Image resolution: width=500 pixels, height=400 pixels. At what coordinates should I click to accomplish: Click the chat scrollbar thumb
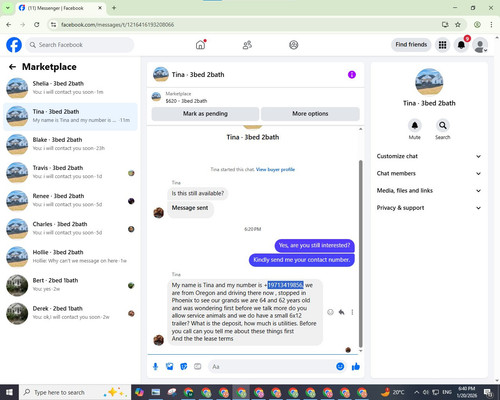[x=360, y=253]
